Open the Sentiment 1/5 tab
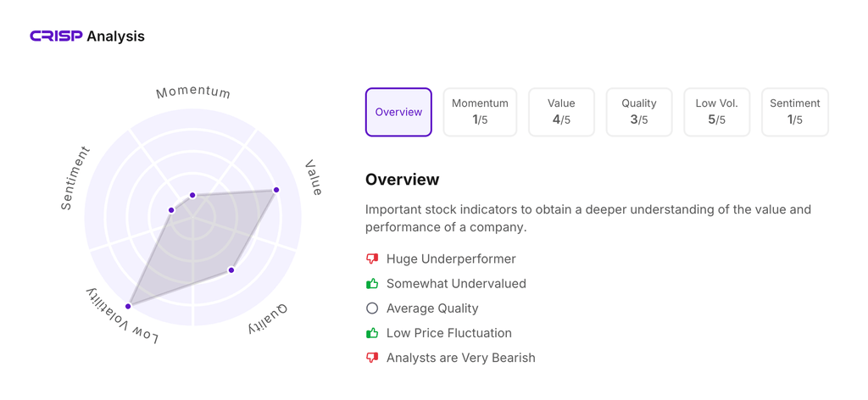 tap(794, 112)
